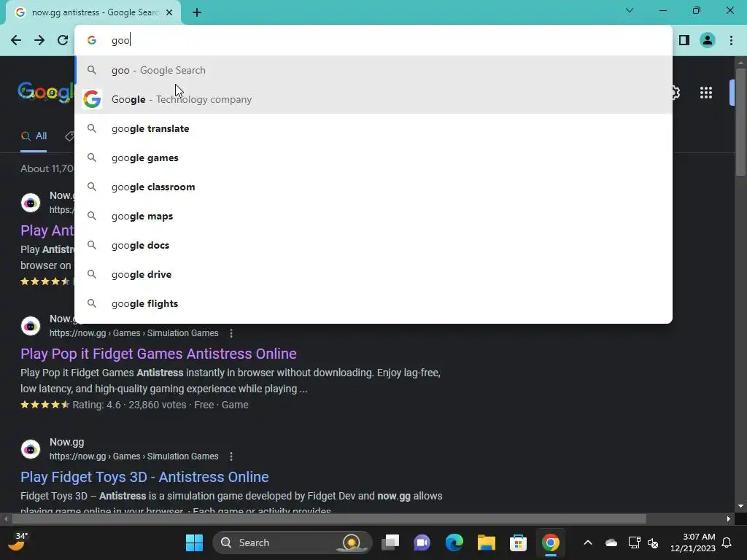Screen dimensions: 747x560
Task: Select 'goo - Google Search' suggestion
Action: pos(373,70)
